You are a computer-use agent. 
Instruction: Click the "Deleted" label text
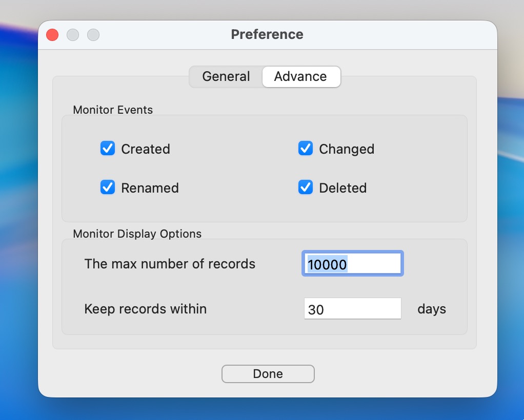pyautogui.click(x=342, y=188)
